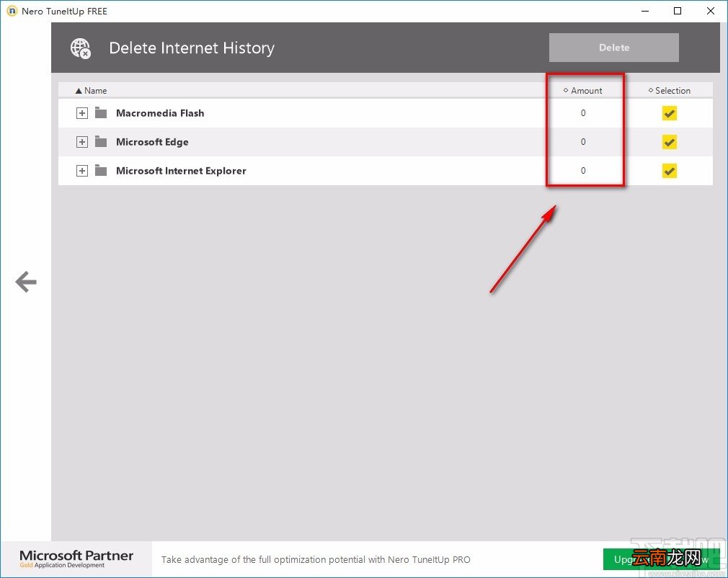Viewport: 728px width, 578px height.
Task: Select the Macromedia Flash row label
Action: [160, 113]
